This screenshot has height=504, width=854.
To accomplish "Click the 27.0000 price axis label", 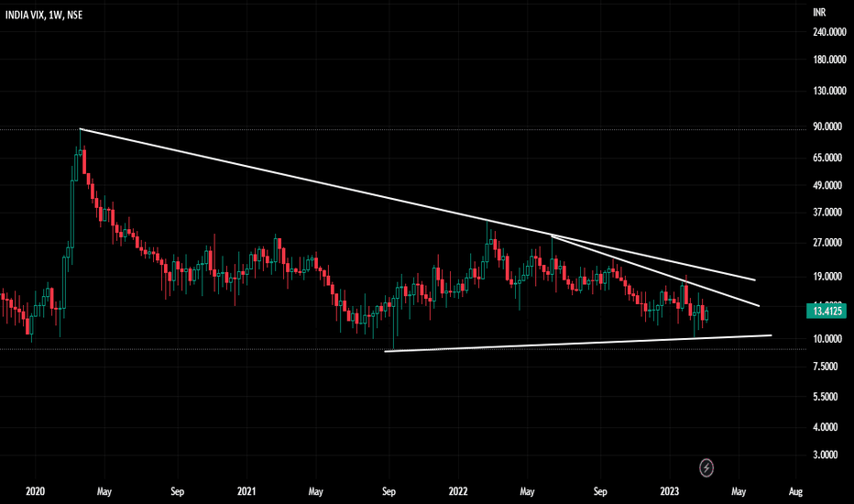I will coord(827,243).
